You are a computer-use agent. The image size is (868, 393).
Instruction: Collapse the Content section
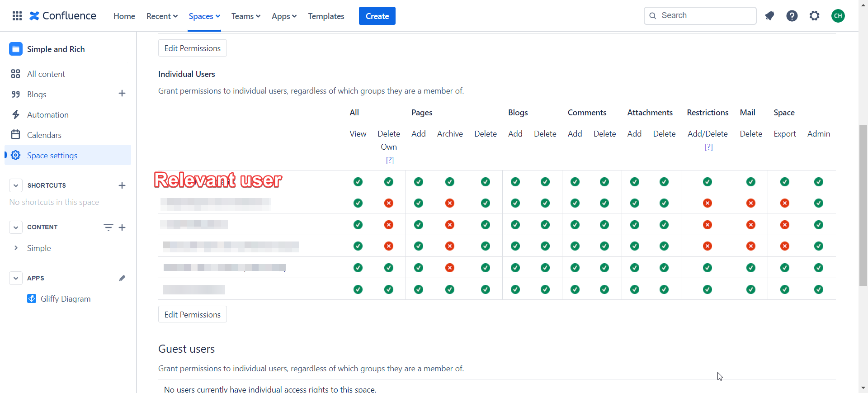click(16, 227)
